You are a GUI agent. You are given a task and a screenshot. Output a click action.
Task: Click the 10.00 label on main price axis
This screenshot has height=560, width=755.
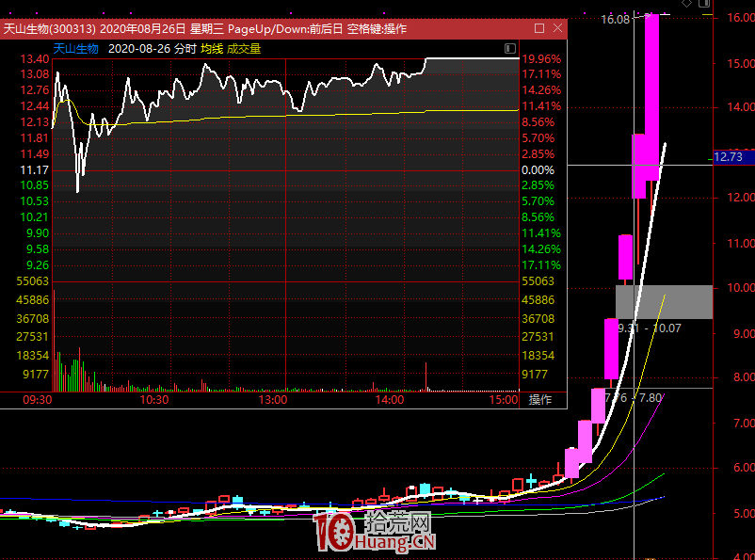coord(741,288)
